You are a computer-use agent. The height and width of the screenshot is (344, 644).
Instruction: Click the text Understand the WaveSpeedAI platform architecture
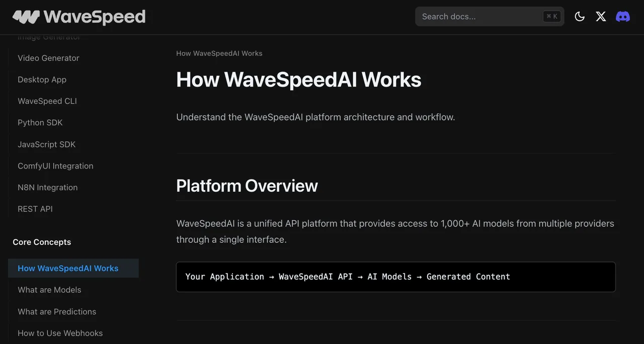[315, 117]
